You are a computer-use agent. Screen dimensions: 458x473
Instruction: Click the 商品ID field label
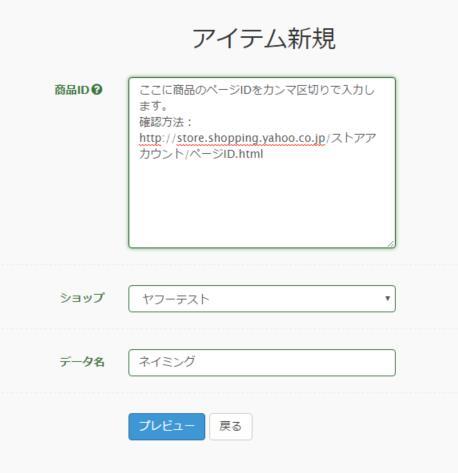(x=72, y=90)
